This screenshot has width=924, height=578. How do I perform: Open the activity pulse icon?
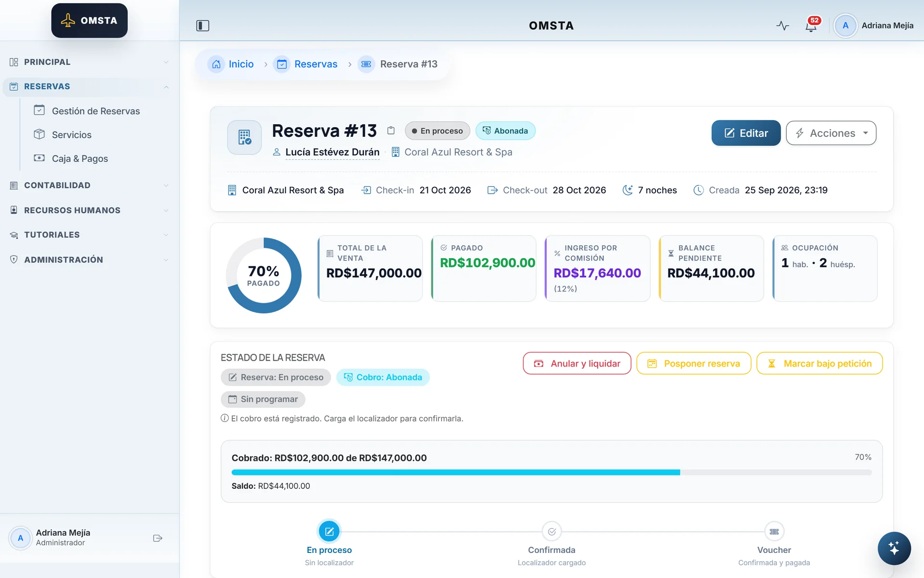pos(783,26)
